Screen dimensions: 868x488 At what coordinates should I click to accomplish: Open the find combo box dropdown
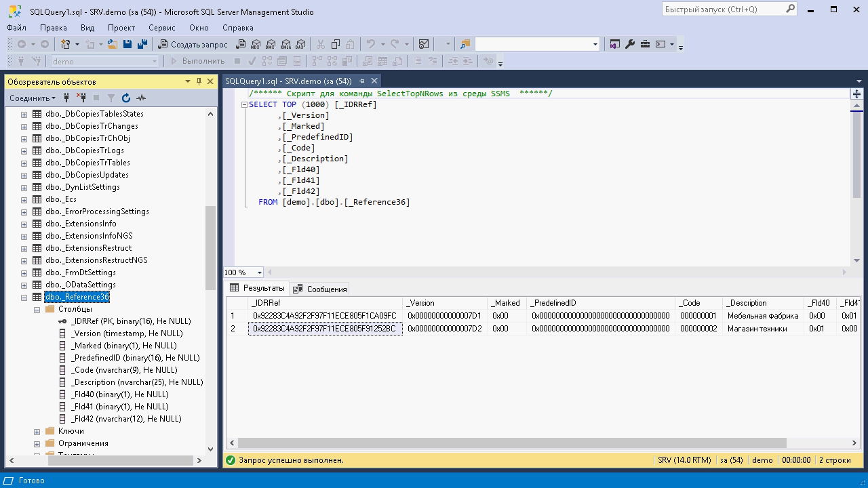[595, 44]
